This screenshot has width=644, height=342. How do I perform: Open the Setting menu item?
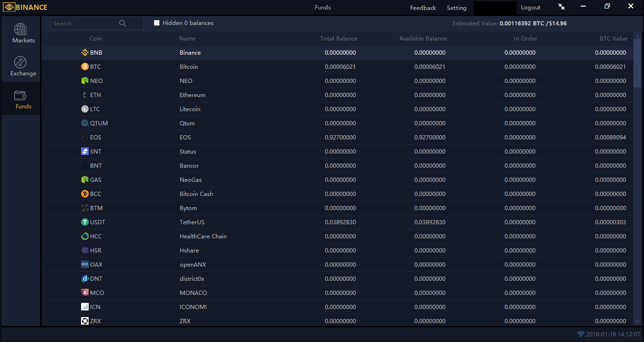[456, 8]
